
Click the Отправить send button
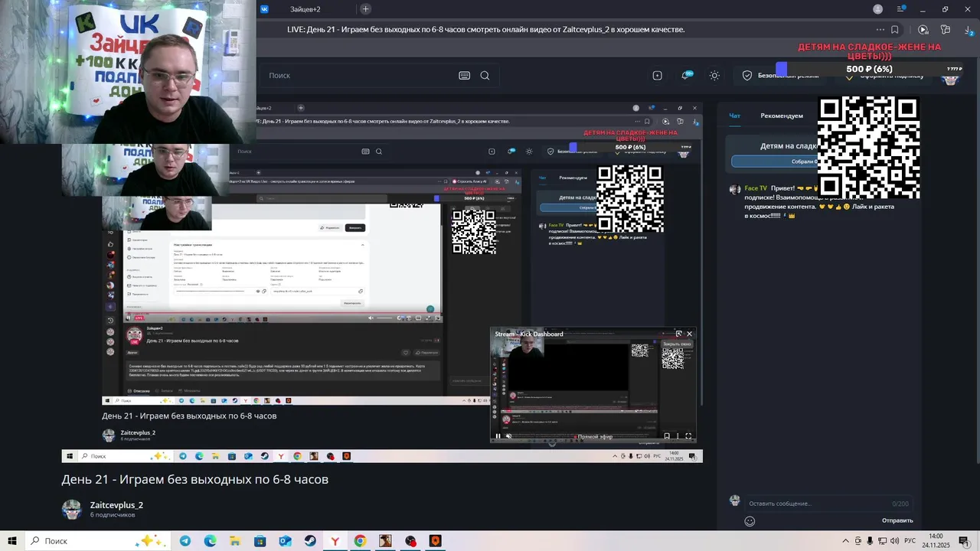(x=897, y=520)
